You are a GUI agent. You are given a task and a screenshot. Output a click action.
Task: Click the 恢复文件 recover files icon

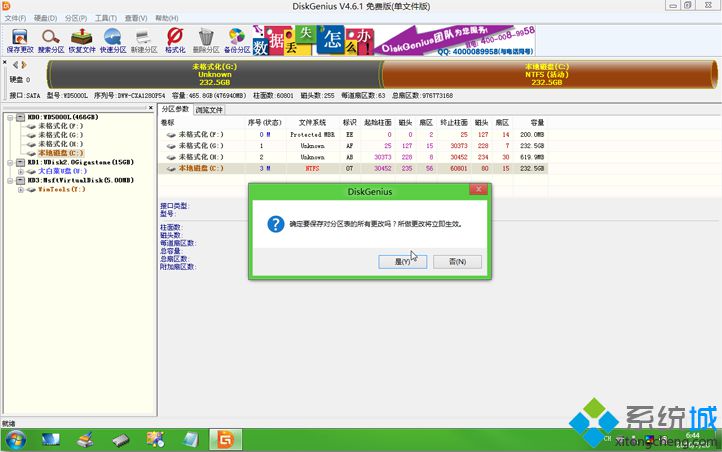[82, 41]
